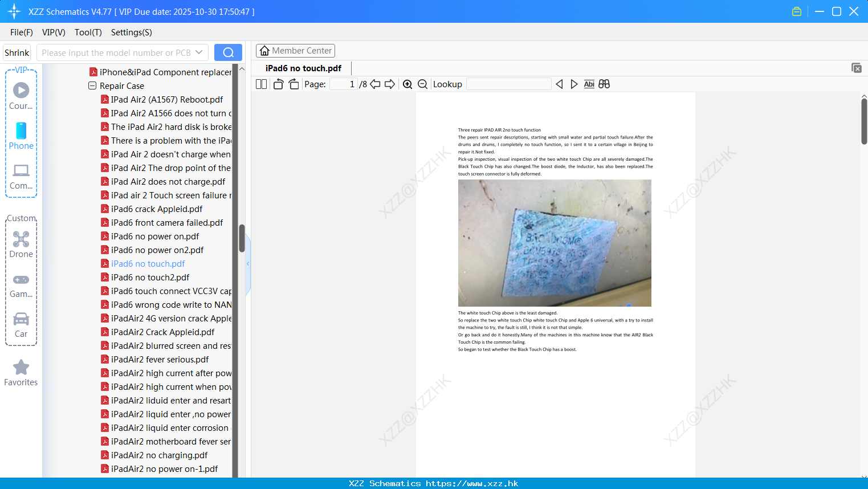
Task: Open iPad6 no power on.pdf
Action: coord(155,237)
